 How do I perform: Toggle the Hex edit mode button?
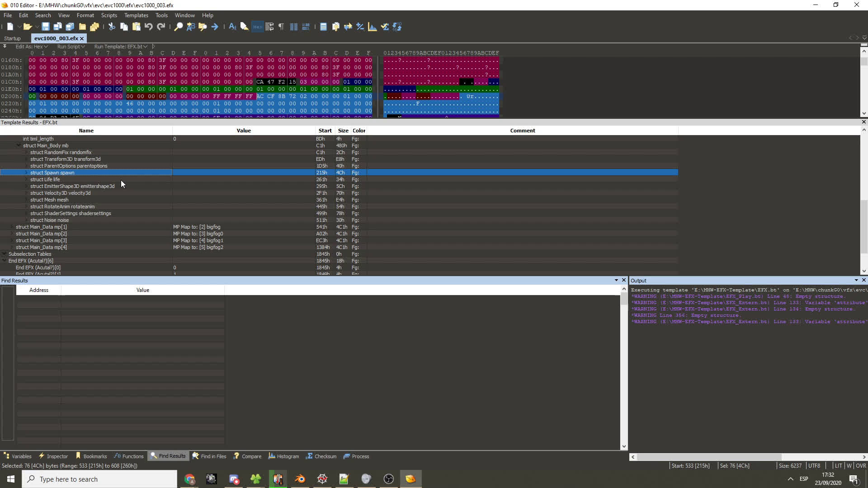(x=257, y=27)
